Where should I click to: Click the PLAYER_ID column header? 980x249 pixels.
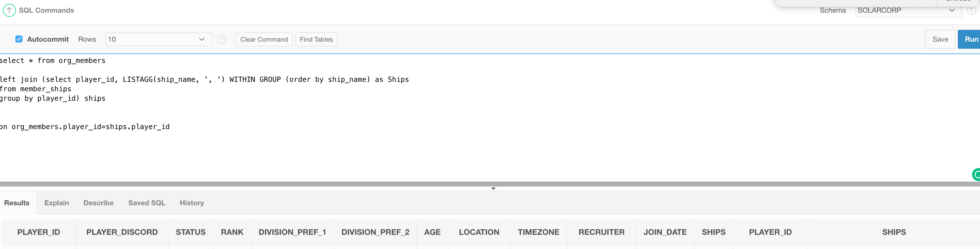tap(38, 232)
